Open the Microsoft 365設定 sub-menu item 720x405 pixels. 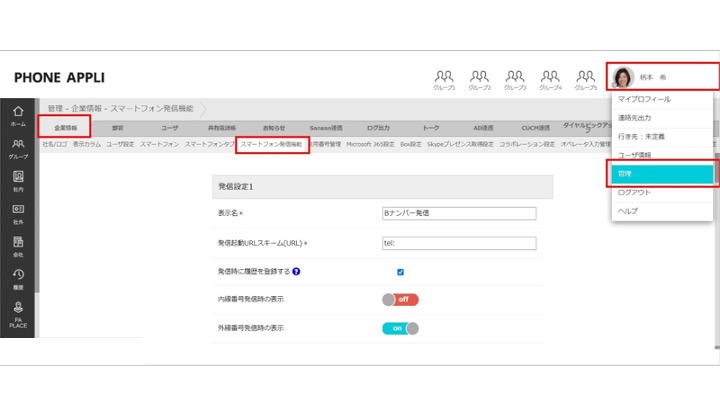click(370, 144)
